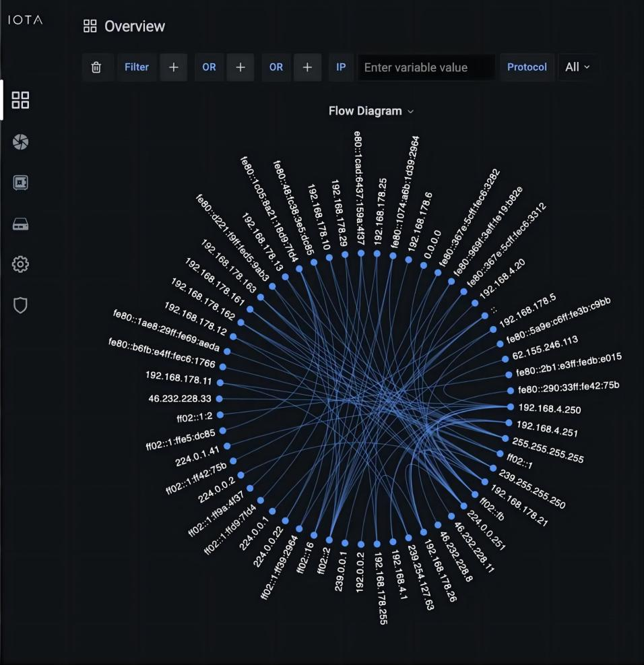644x665 pixels.
Task: Select the vault safe icon in sidebar
Action: coord(21,183)
